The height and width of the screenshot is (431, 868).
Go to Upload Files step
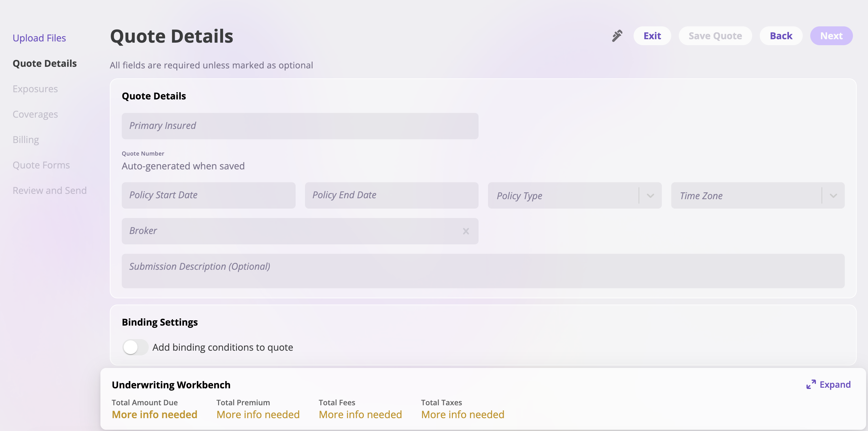39,38
